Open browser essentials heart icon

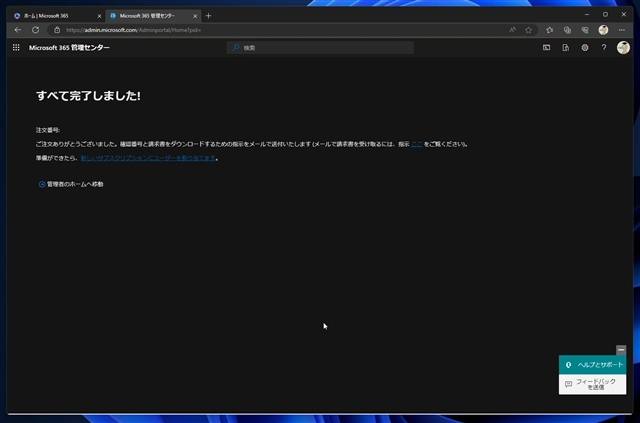pyautogui.click(x=585, y=30)
